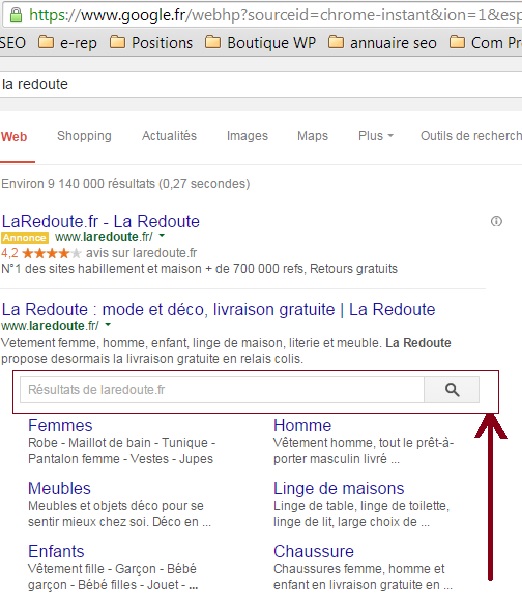Click 'Linge de table, linge de toilette' text
This screenshot has height=615, width=522.
(361, 506)
